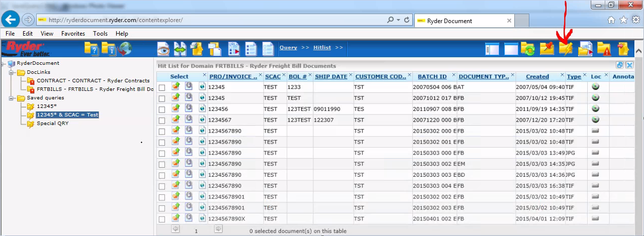Open the Tools menu
Image resolution: width=644 pixels, height=236 pixels.
(x=100, y=34)
